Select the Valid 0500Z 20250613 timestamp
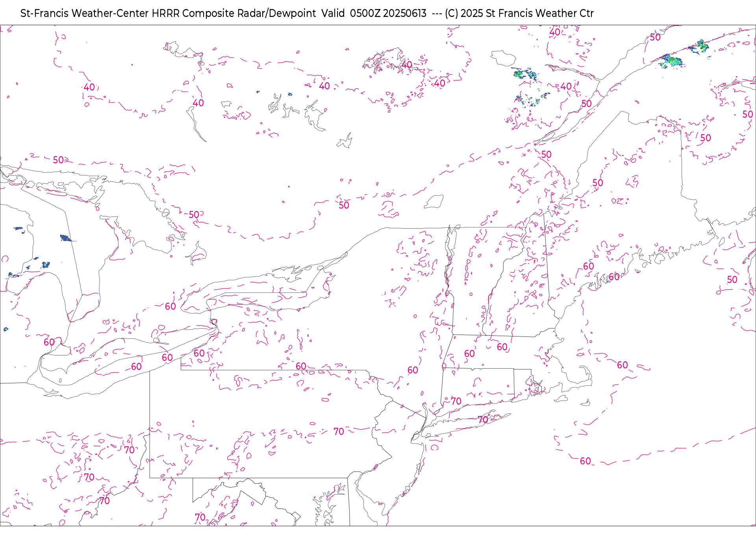The height and width of the screenshot is (551, 756). pyautogui.click(x=374, y=13)
